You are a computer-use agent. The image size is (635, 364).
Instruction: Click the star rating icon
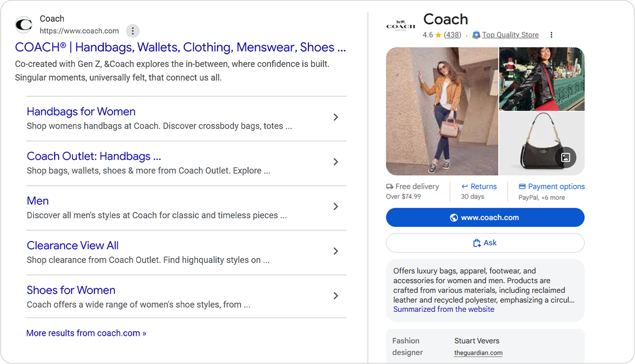pyautogui.click(x=438, y=35)
